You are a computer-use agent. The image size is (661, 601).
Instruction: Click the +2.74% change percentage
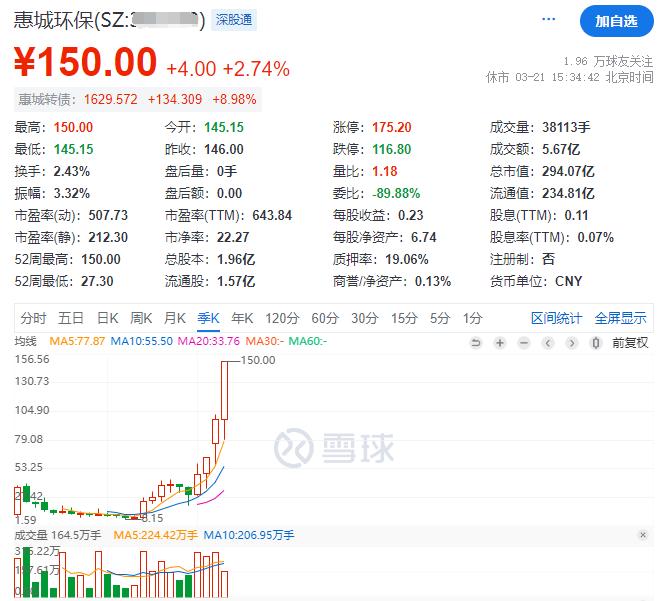point(256,69)
